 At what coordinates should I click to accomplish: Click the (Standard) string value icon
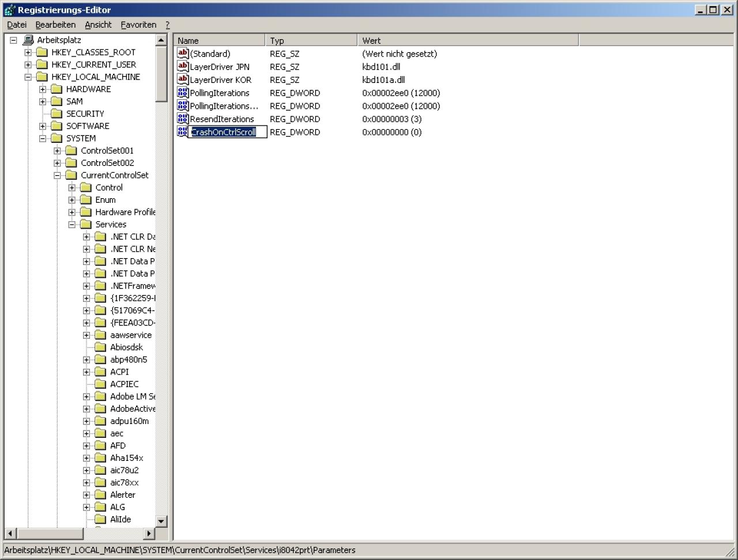[x=183, y=53]
